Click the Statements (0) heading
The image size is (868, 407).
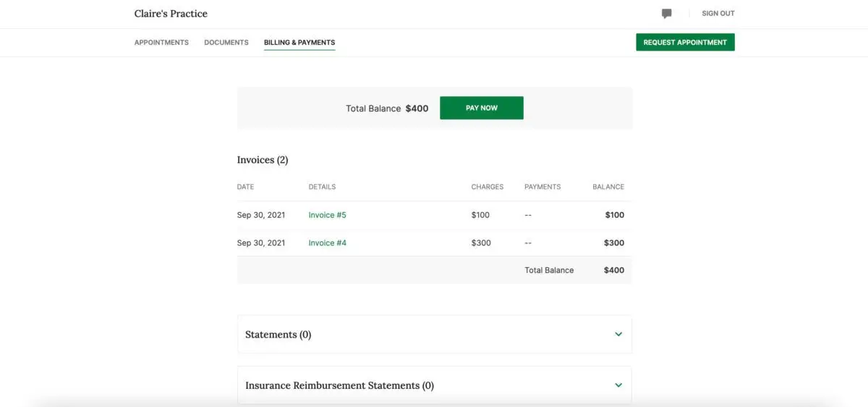pos(278,335)
